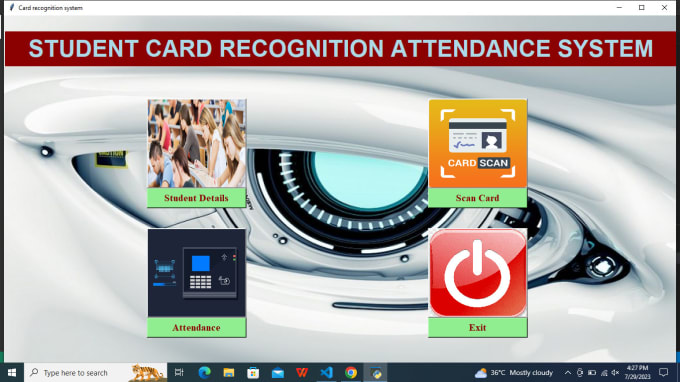The width and height of the screenshot is (680, 382).
Task: Click the Card Scan orange icon
Action: point(478,144)
